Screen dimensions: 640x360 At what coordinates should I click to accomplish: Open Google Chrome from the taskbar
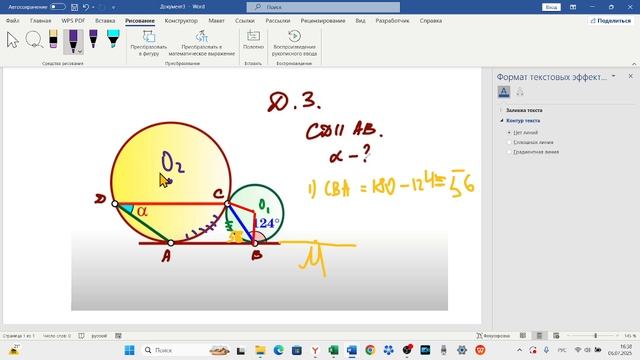[x=370, y=350]
